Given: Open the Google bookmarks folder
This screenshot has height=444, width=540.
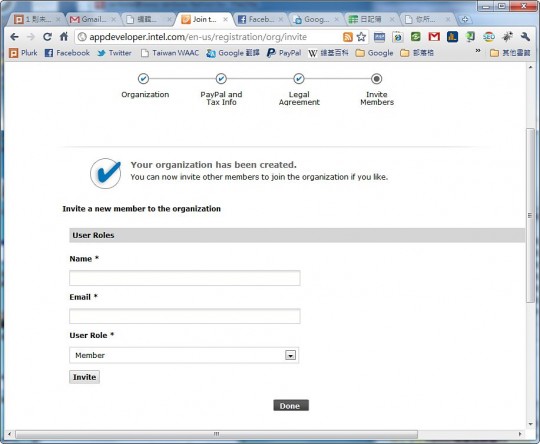Looking at the screenshot, I should click(374, 53).
